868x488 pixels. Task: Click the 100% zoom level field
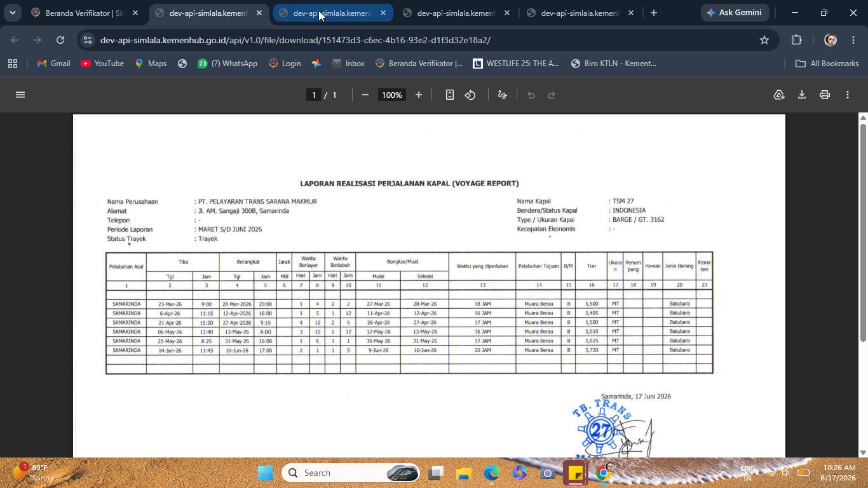click(392, 95)
